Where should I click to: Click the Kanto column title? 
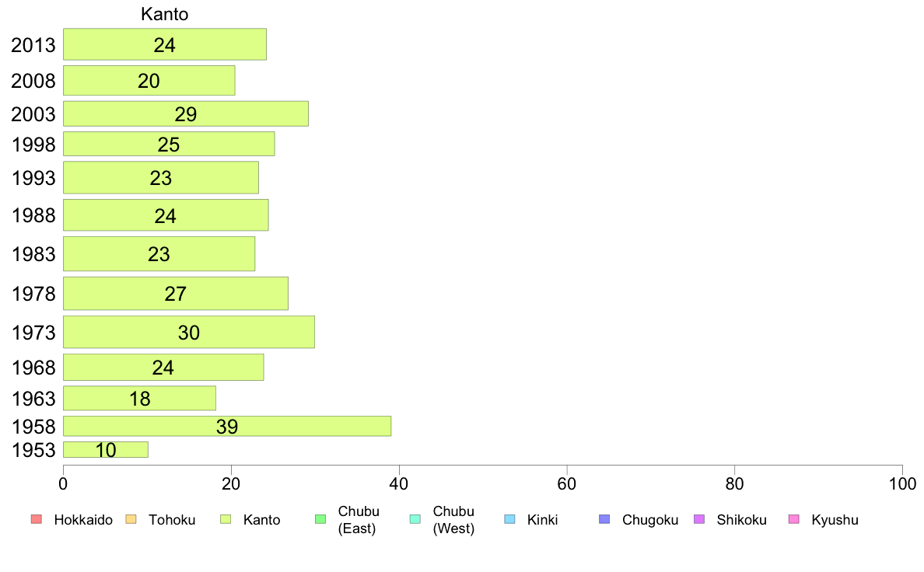(164, 14)
